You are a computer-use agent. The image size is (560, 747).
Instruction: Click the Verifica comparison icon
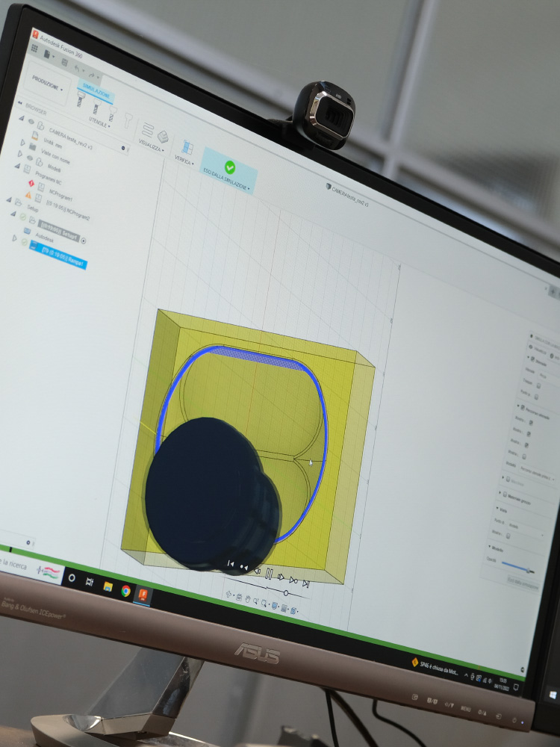[x=187, y=148]
